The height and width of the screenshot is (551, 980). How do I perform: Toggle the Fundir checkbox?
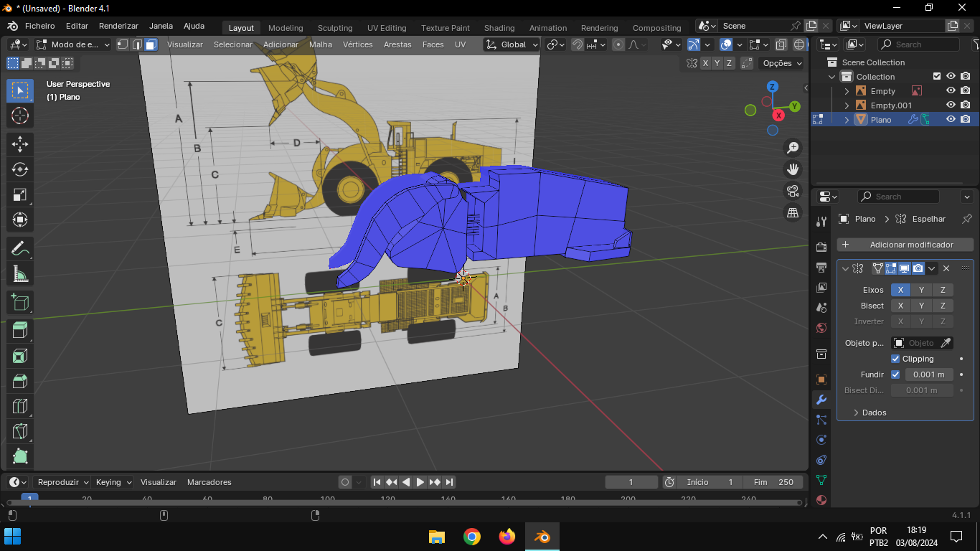895,375
